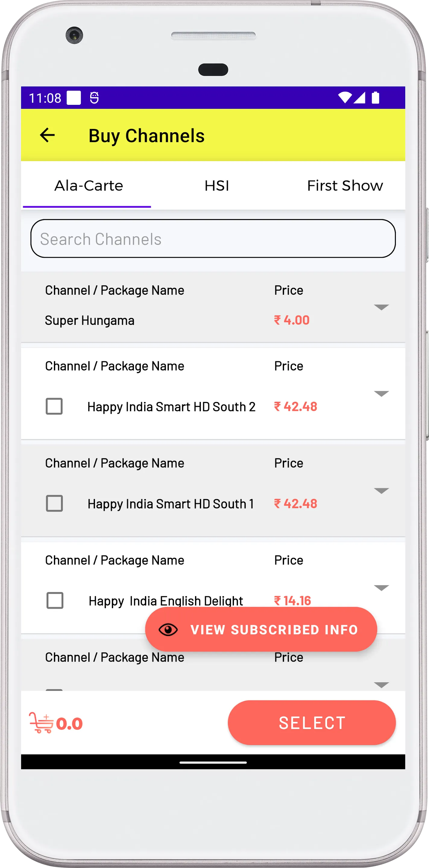Viewport: 429px width, 868px height.
Task: Expand Happy India English Delight details
Action: point(381,588)
